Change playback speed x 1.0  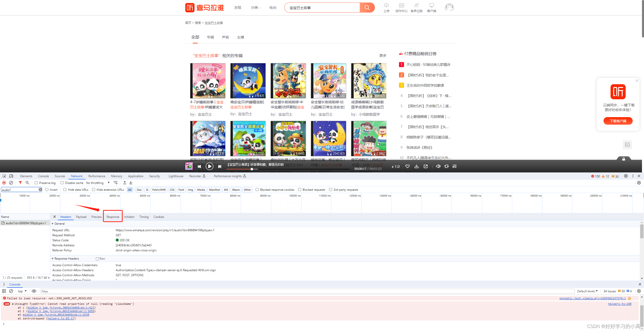click(395, 167)
